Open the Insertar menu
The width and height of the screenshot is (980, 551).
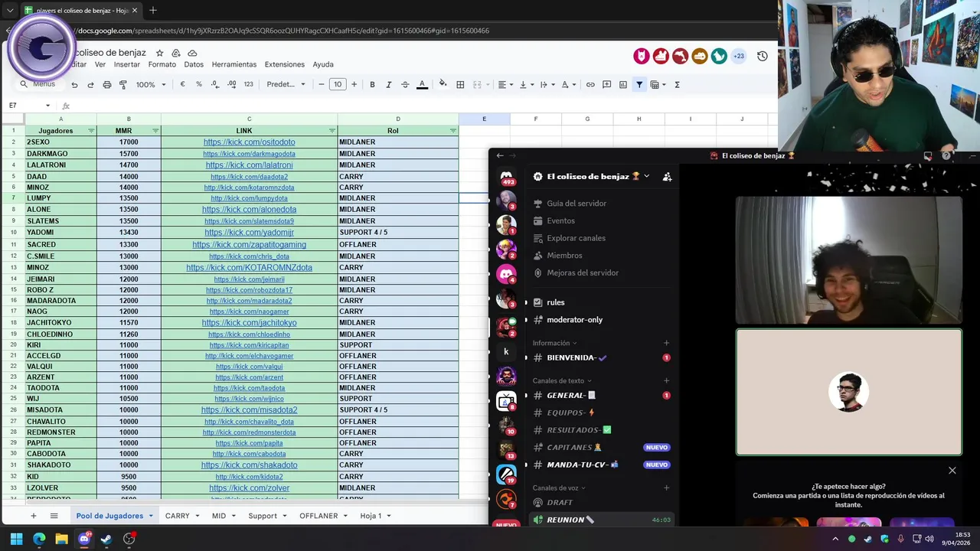pyautogui.click(x=127, y=64)
